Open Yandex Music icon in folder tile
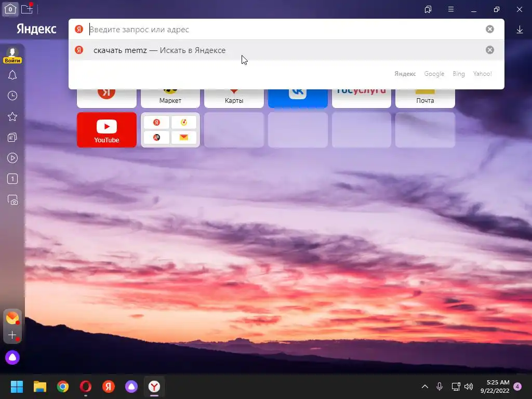 (183, 123)
